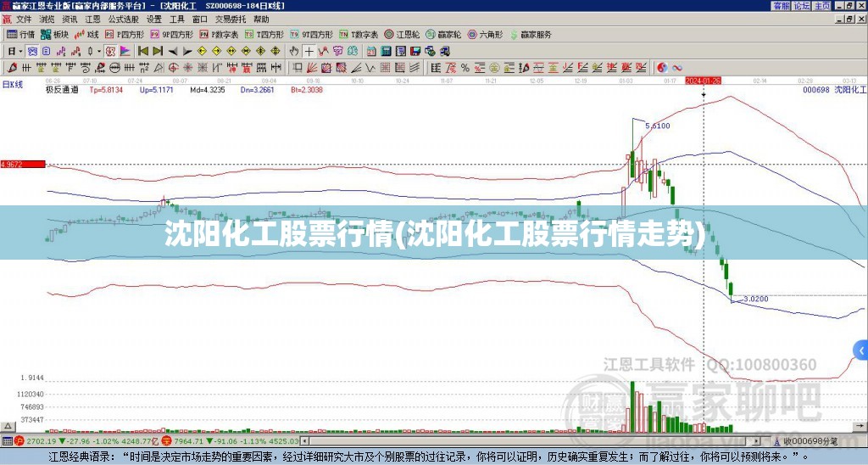Click the 板块 toolbar button
This screenshot has width=868, height=465.
pos(55,34)
